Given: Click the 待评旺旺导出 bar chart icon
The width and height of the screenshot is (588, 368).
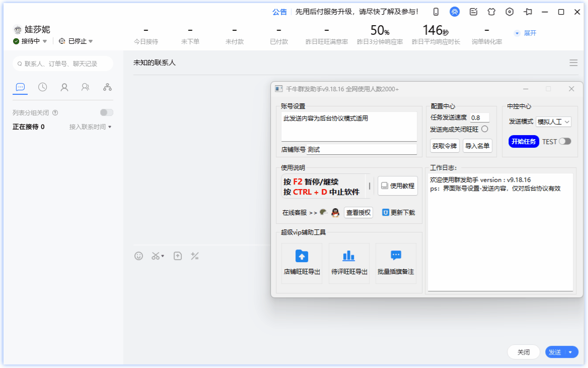Looking at the screenshot, I should point(349,256).
